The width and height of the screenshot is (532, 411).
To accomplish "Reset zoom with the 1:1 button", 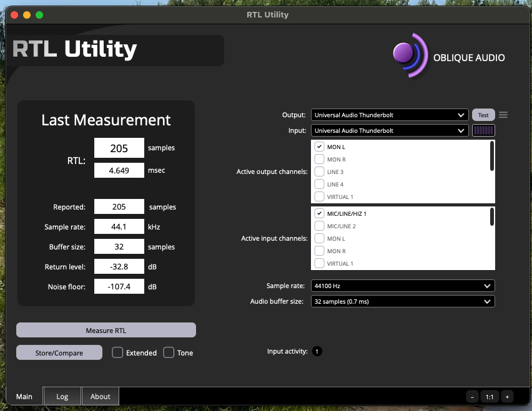I will click(490, 397).
